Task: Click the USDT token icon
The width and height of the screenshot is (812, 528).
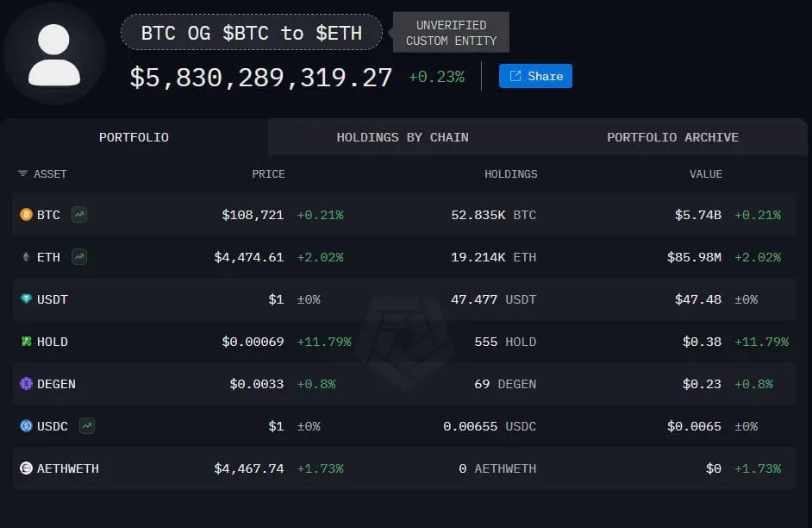Action: pyautogui.click(x=26, y=299)
